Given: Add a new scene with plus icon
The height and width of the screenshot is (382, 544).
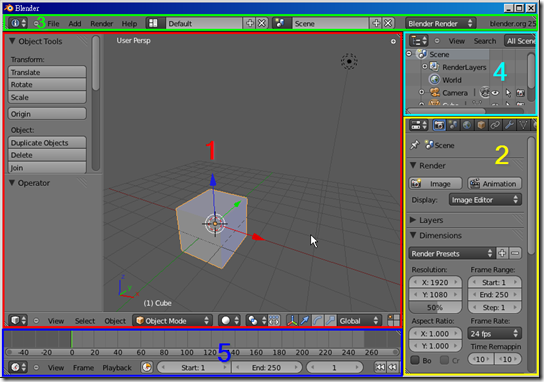Looking at the screenshot, I should pos(376,23).
